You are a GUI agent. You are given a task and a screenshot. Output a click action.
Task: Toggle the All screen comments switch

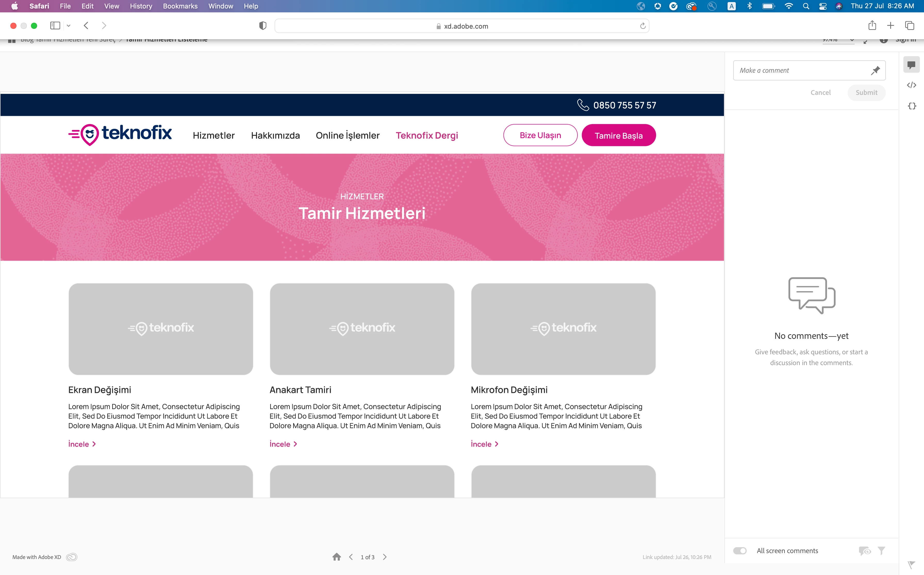point(740,551)
